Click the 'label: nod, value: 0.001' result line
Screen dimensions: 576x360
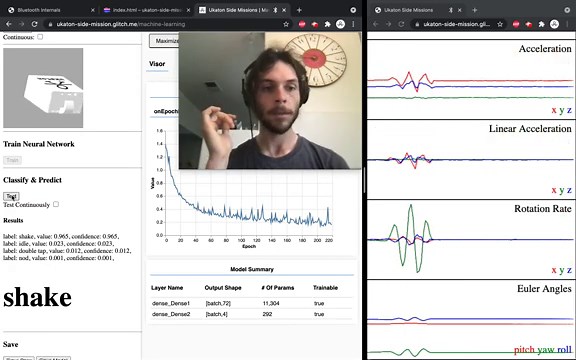click(59, 258)
